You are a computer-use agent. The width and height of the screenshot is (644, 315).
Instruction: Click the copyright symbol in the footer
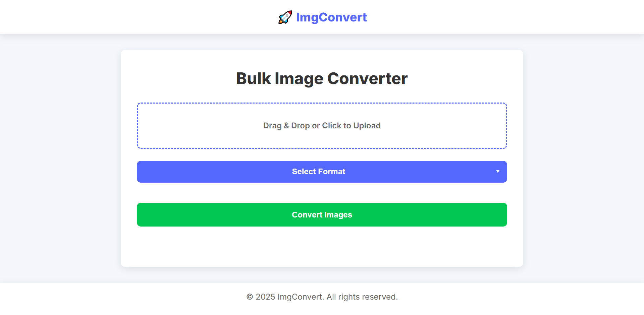click(x=250, y=297)
